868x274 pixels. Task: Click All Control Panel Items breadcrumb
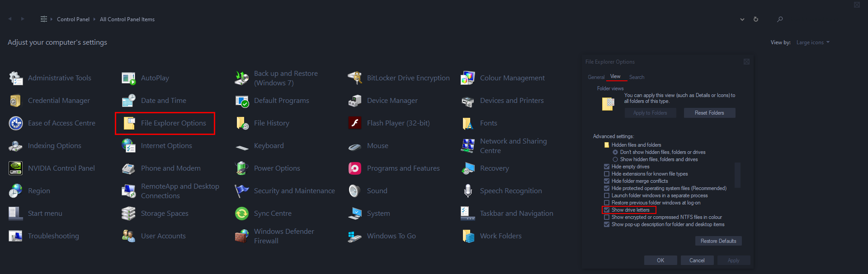(x=127, y=19)
